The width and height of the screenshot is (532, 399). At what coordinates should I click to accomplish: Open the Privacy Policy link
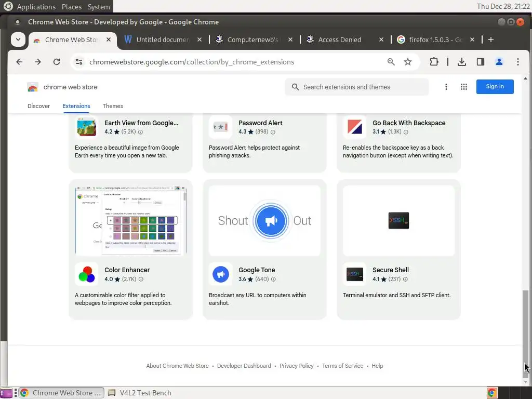pyautogui.click(x=297, y=366)
